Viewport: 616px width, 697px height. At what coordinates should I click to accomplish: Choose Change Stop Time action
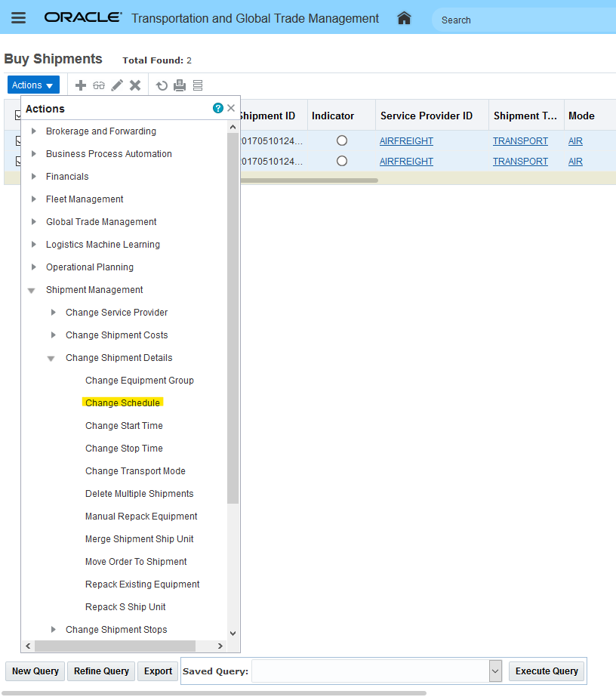point(124,449)
